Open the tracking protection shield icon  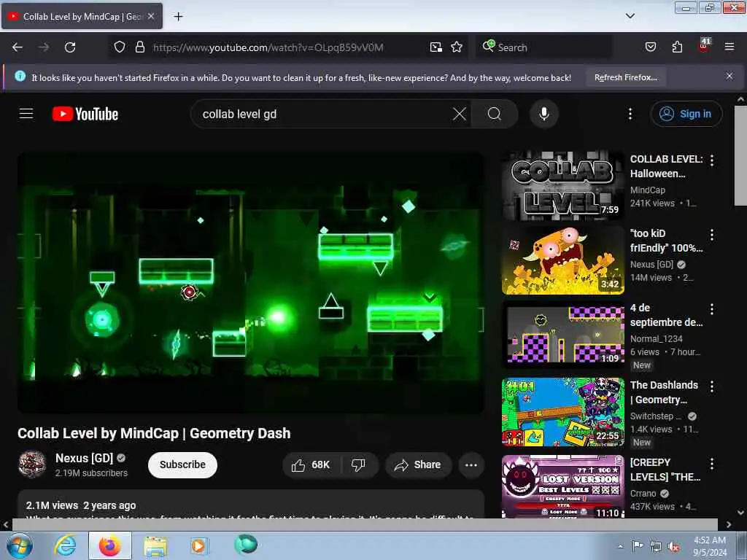120,47
